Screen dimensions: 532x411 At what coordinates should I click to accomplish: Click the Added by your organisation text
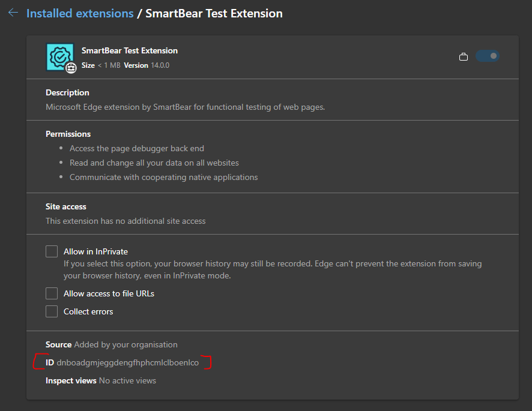point(125,344)
